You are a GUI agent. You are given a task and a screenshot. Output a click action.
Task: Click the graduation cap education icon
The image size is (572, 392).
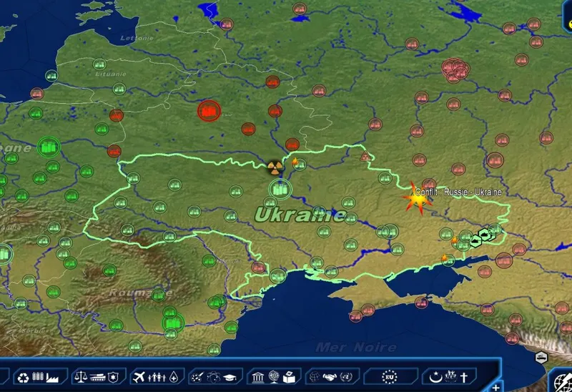[x=230, y=378]
